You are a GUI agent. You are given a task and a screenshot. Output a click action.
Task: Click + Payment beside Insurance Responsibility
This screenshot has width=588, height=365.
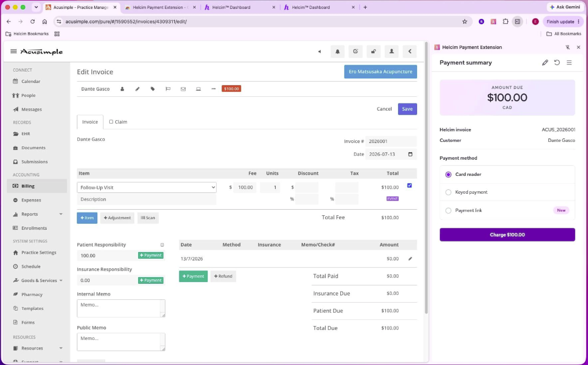[x=150, y=280]
